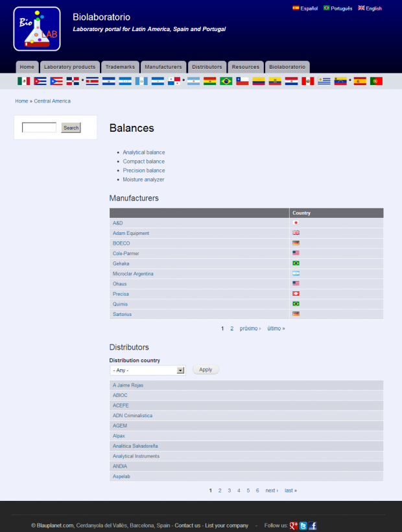Screen dimensions: 402x532
Task: Focus the search text field
Action: click(x=40, y=128)
